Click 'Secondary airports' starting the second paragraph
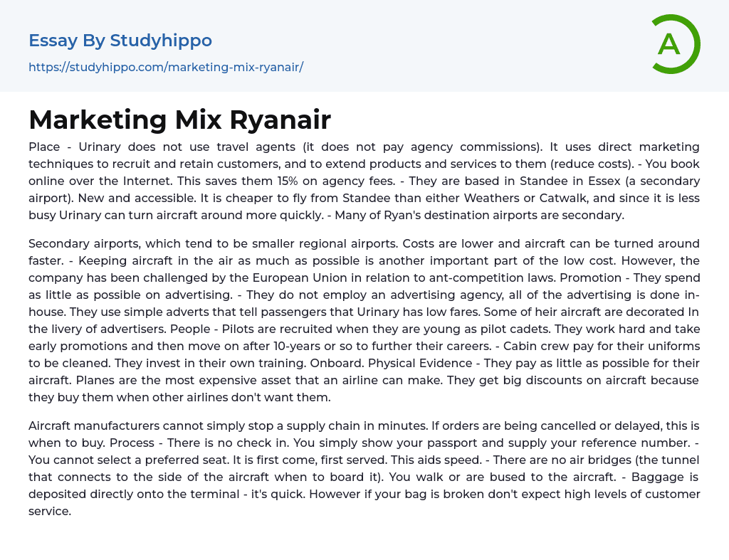The height and width of the screenshot is (560, 729). pyautogui.click(x=82, y=243)
